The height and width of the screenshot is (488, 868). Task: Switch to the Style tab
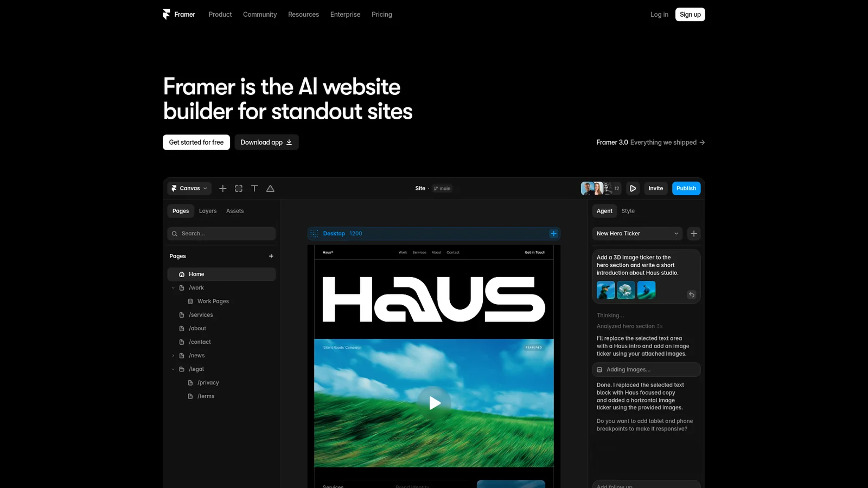point(628,211)
